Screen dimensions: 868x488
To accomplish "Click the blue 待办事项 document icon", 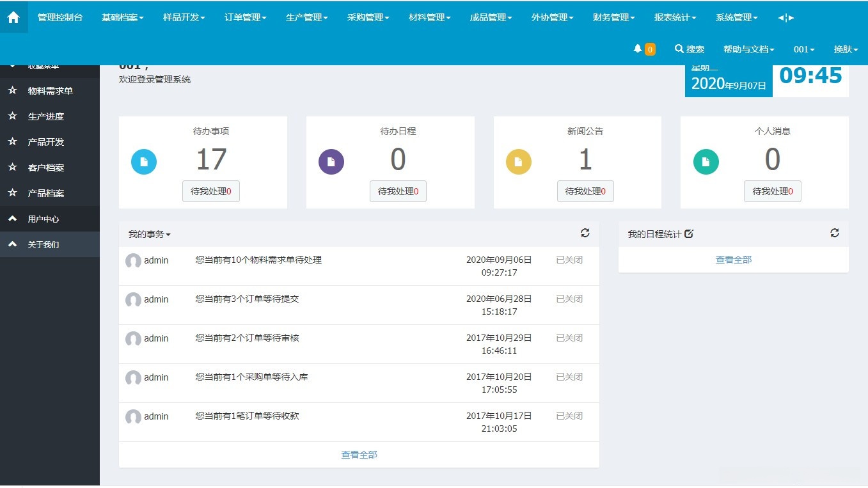I will tap(144, 161).
